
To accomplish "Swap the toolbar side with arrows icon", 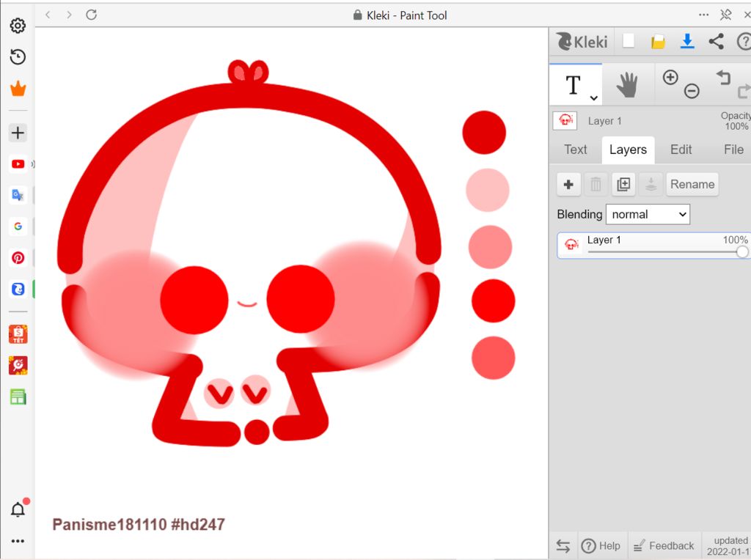I will [563, 546].
